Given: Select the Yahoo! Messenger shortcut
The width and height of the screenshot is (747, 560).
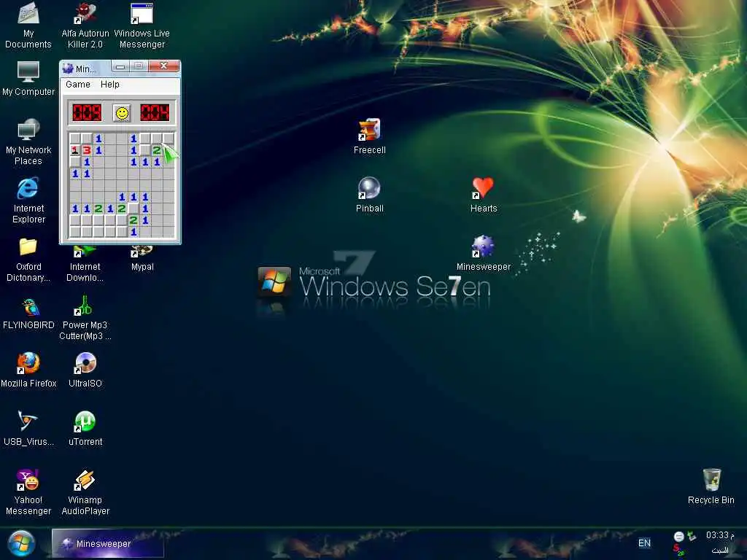Looking at the screenshot, I should point(28,492).
